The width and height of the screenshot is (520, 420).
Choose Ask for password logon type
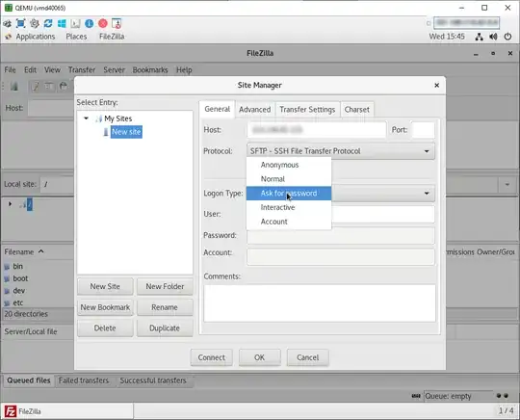289,194
